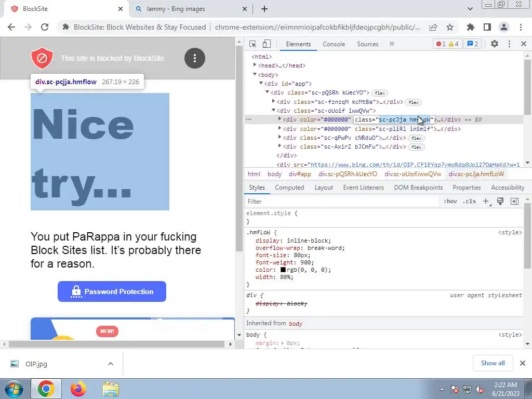
Task: Select the div#app breadcrumb
Action: pos(300,174)
